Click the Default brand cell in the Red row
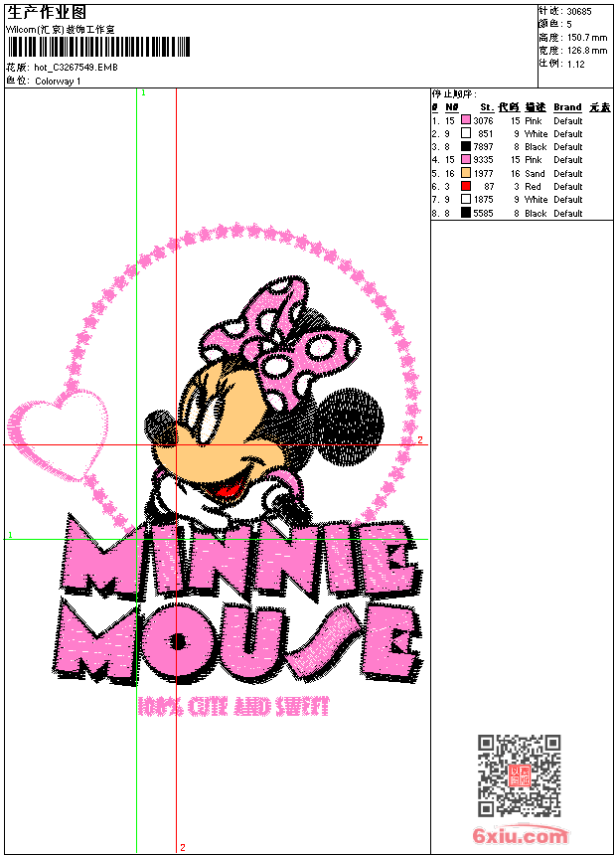 point(567,187)
